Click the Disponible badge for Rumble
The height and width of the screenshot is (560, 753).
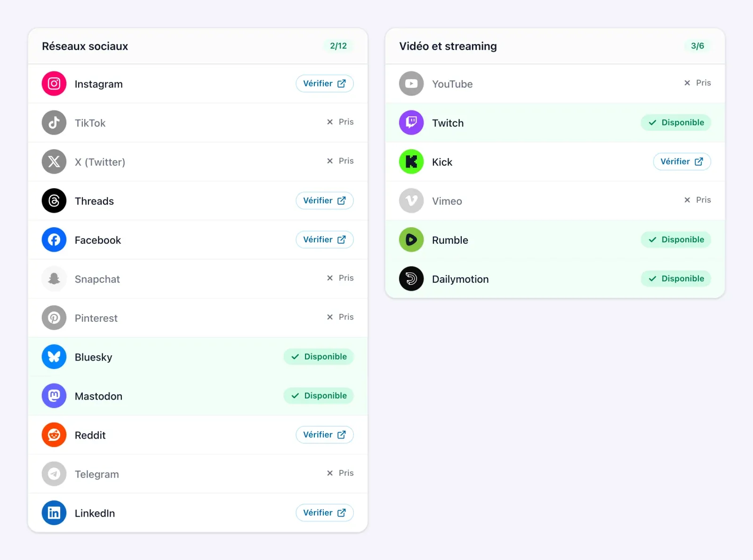click(x=676, y=240)
